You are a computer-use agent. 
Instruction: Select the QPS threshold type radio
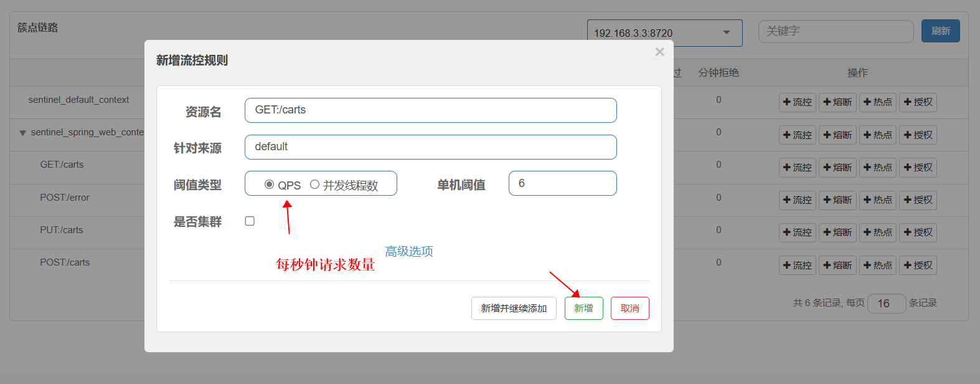(x=269, y=185)
